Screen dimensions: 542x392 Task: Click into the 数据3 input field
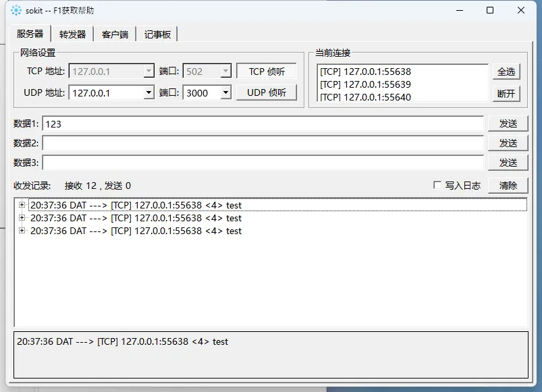coord(263,163)
